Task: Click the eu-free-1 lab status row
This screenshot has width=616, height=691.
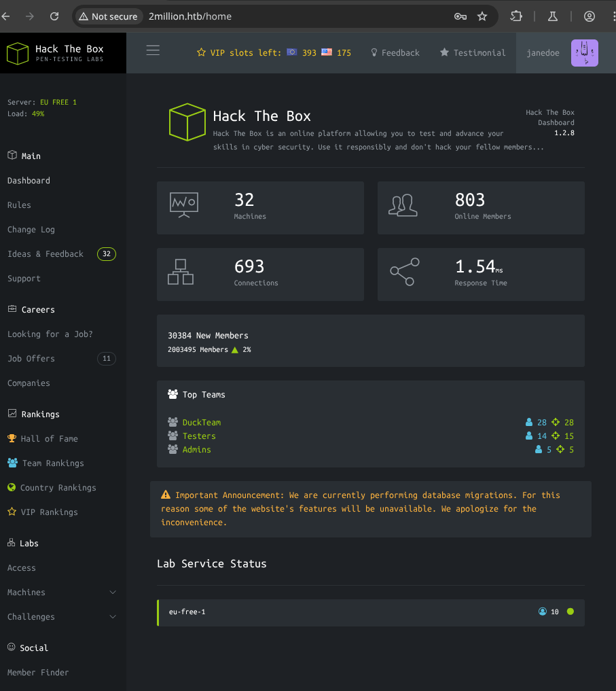Action: (371, 613)
